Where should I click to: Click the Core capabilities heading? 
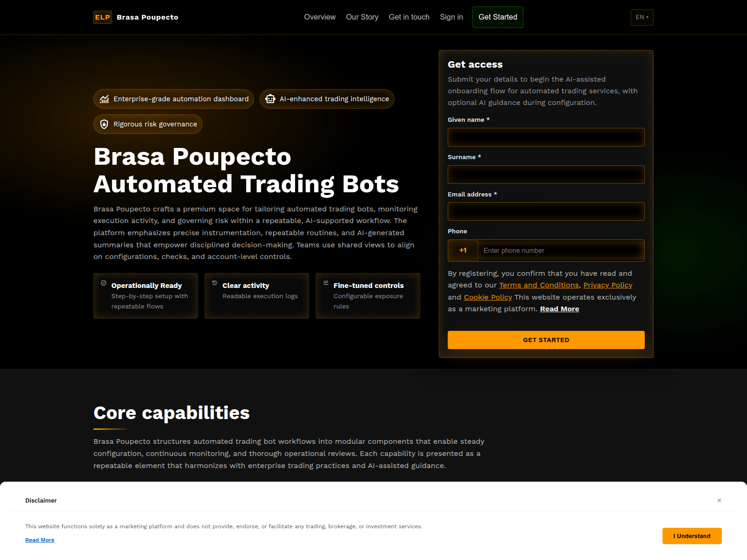[171, 413]
